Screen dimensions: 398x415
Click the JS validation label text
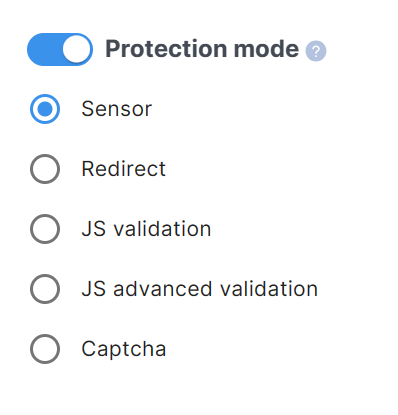[x=146, y=229]
